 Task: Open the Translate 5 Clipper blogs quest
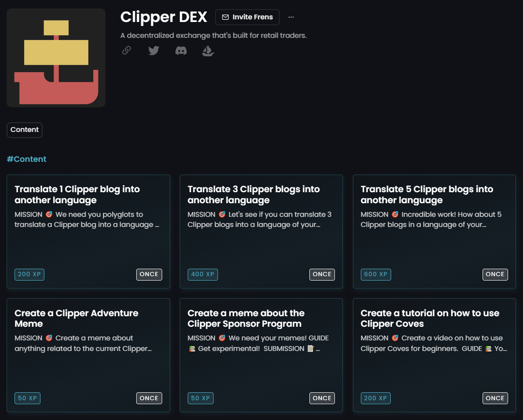(x=434, y=232)
